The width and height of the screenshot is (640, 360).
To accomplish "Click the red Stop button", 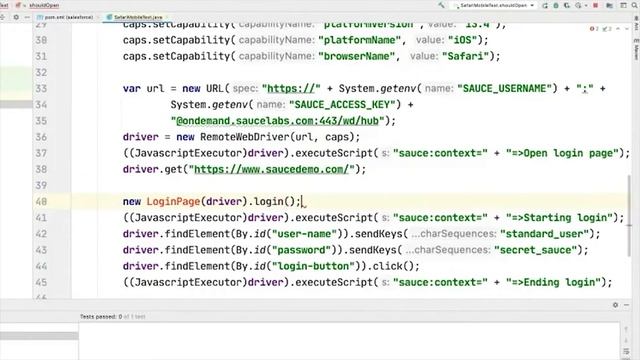I will point(596,5).
